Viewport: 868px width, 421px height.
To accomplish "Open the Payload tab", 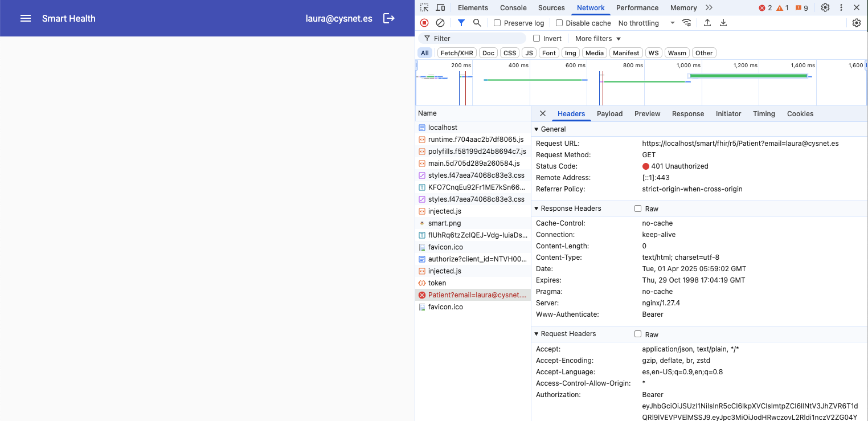I will pyautogui.click(x=609, y=113).
